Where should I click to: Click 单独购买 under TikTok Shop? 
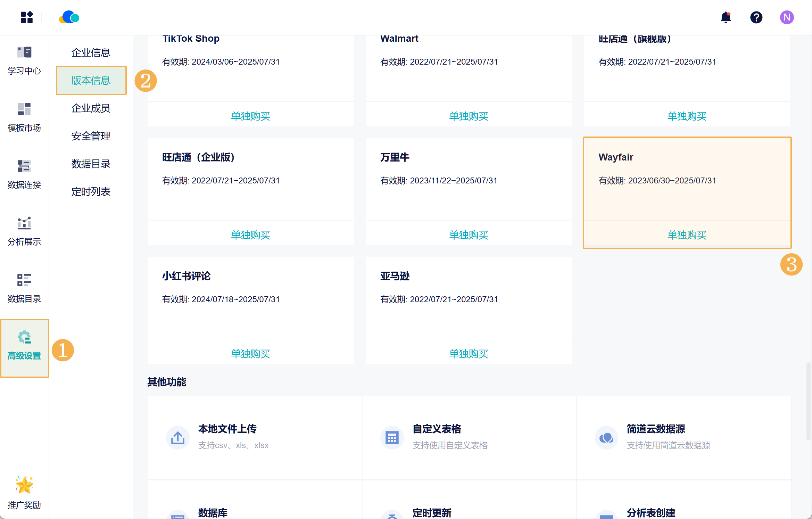(250, 116)
